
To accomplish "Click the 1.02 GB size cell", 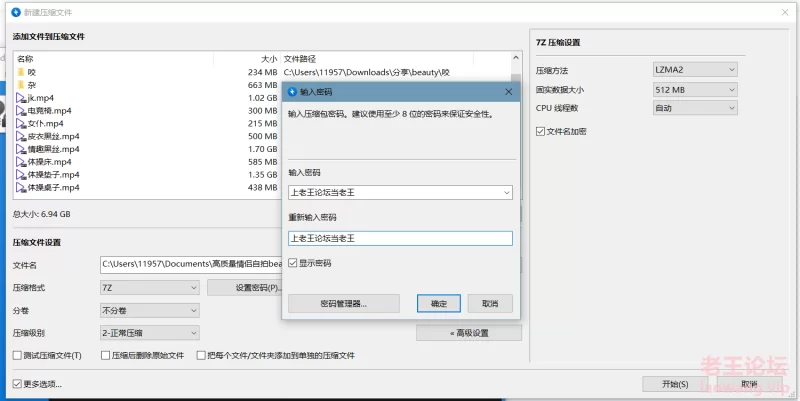I will click(263, 98).
